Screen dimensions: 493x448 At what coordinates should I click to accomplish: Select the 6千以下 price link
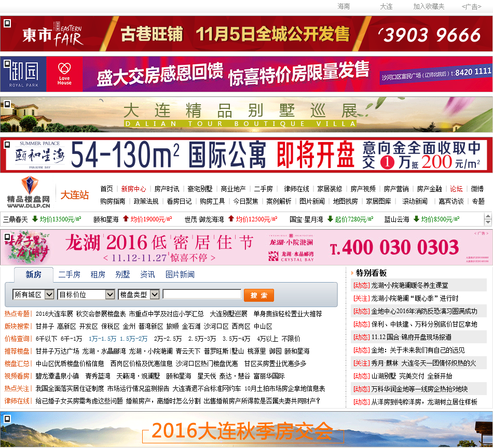pos(47,339)
